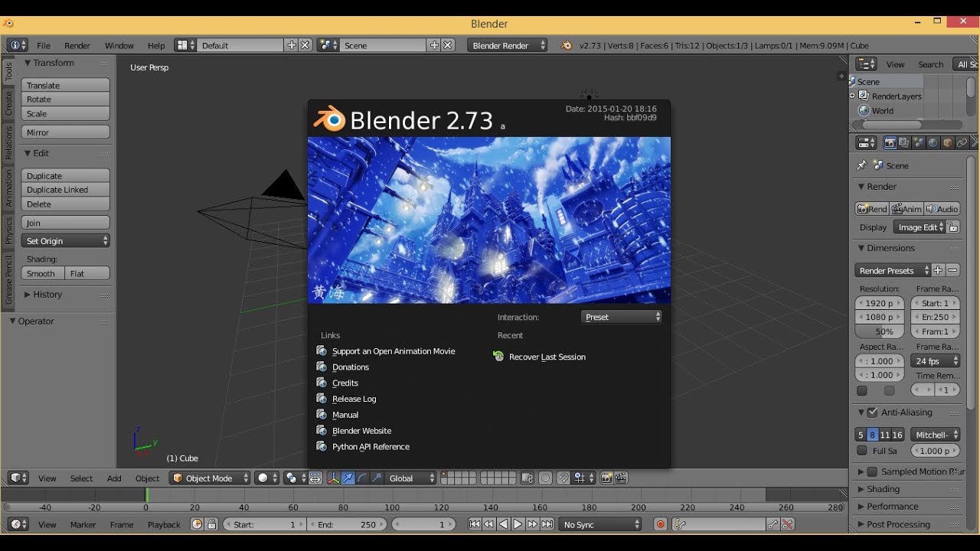This screenshot has width=980, height=551.
Task: Click the OpenGL render image camera icon
Action: tap(606, 478)
